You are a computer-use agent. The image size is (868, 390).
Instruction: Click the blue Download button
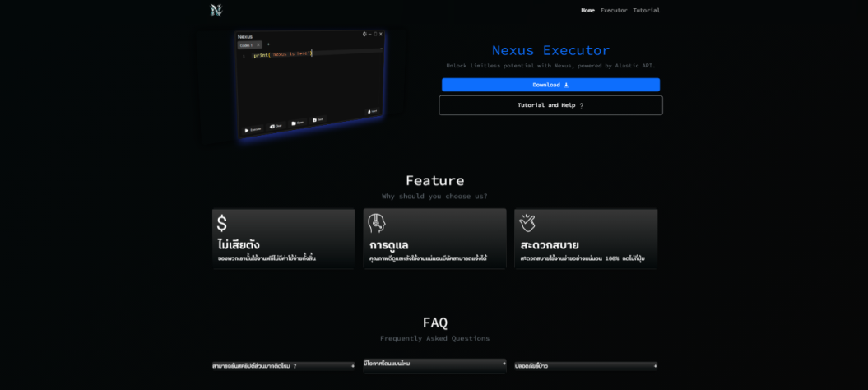550,85
